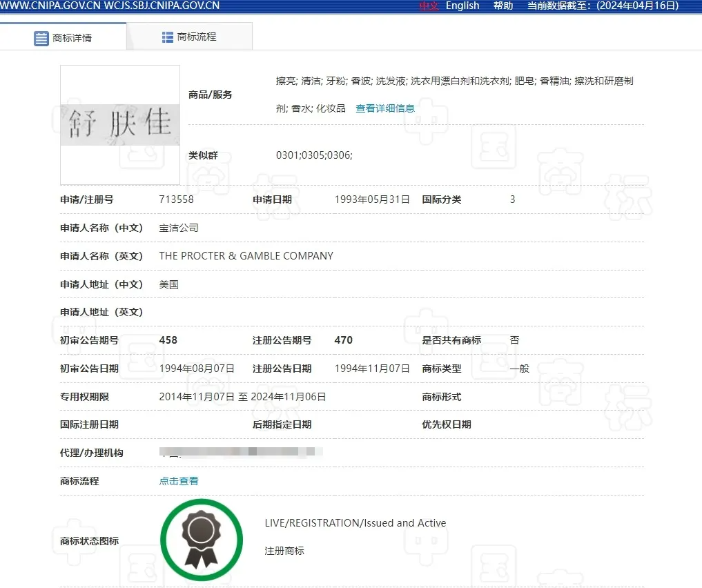
Task: Click the 商标状态图标 field label
Action: 90,541
